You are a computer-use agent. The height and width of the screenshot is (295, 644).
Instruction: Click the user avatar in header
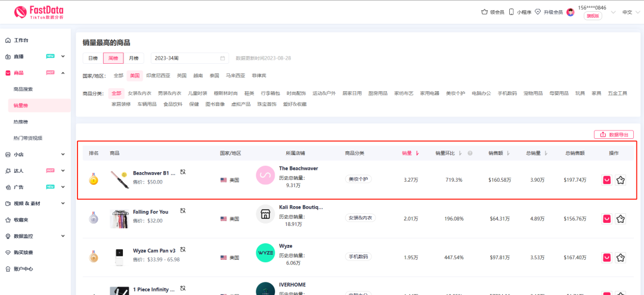pyautogui.click(x=571, y=12)
